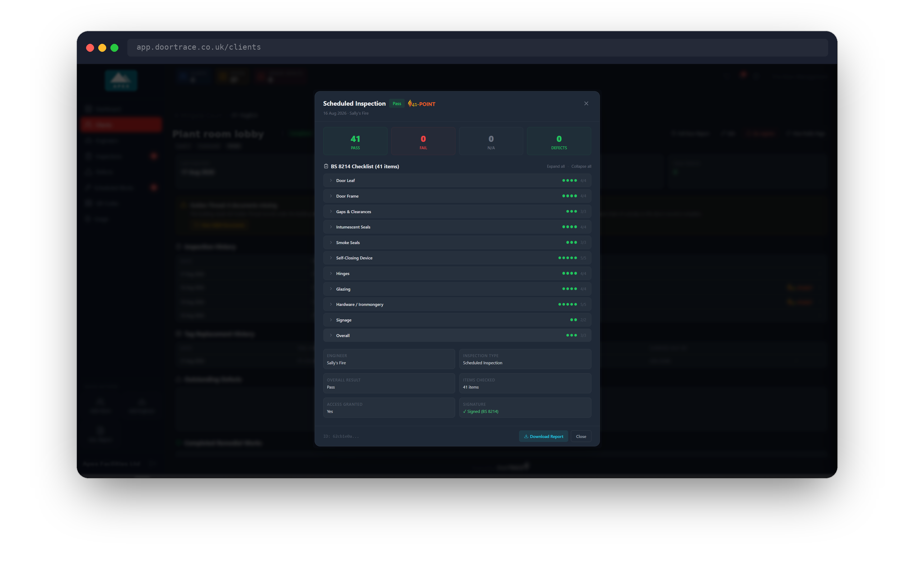Click the Overall Result Pass field
Screen dimensions: 914x588
click(x=389, y=383)
